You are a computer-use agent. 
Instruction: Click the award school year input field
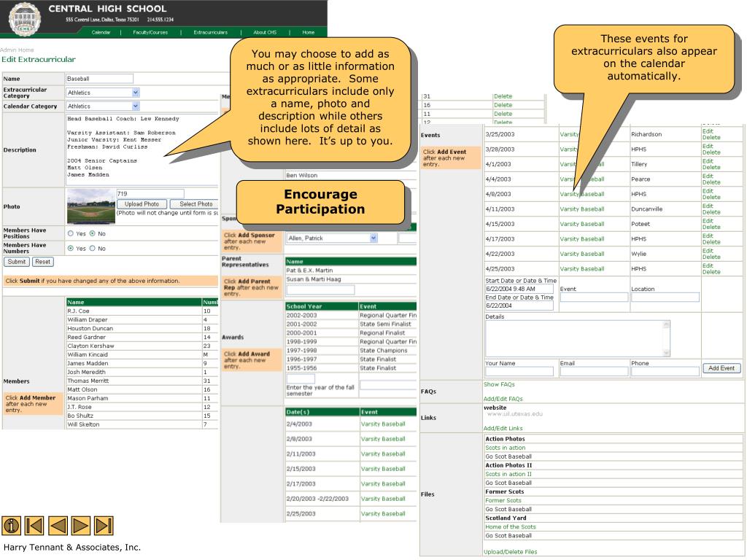pos(301,379)
